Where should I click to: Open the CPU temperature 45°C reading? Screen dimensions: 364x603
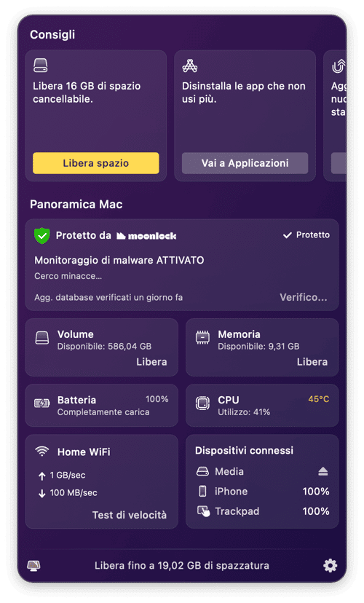(319, 399)
